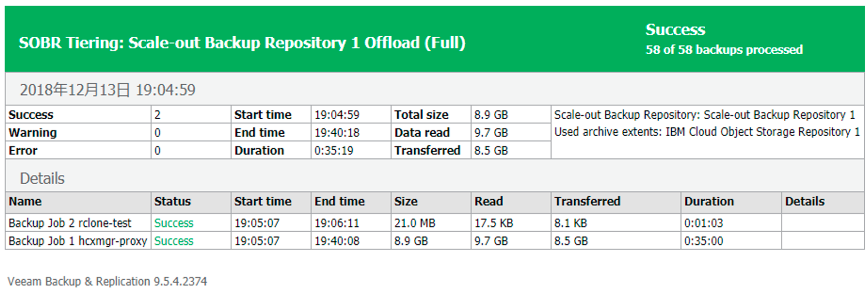Click the Scale-out Backup Repository 1 description line
This screenshot has width=868, height=293.
point(704,115)
